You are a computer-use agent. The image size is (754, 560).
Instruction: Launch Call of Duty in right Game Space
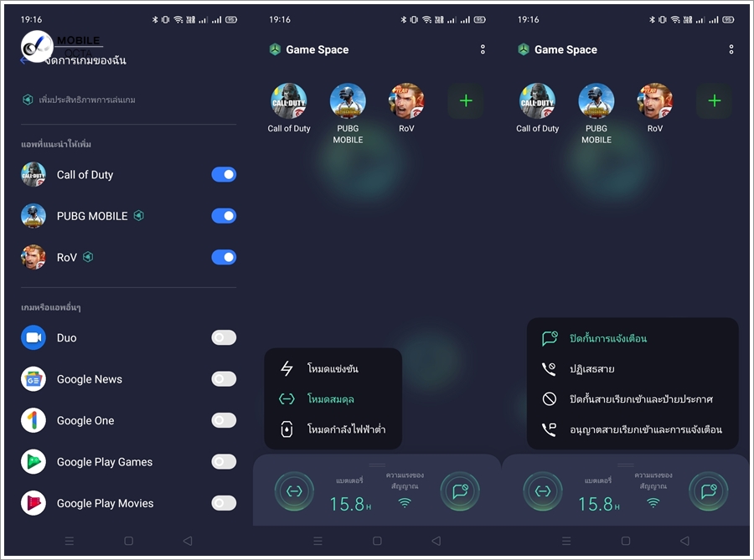coord(538,100)
